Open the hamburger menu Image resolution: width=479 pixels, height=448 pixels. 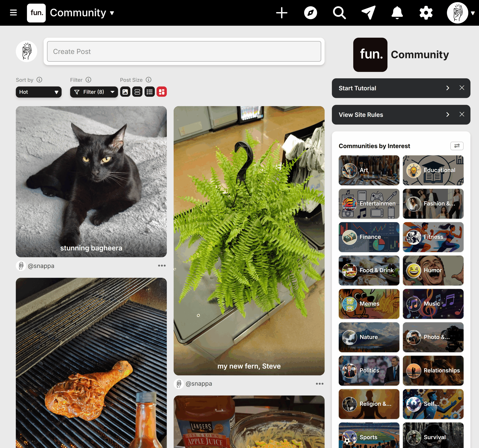(13, 13)
